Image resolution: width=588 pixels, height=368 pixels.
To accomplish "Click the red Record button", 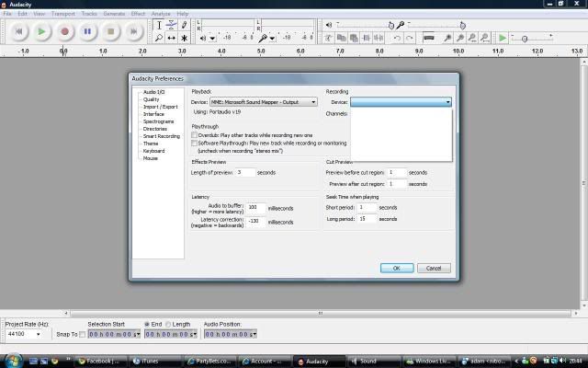I will [65, 31].
